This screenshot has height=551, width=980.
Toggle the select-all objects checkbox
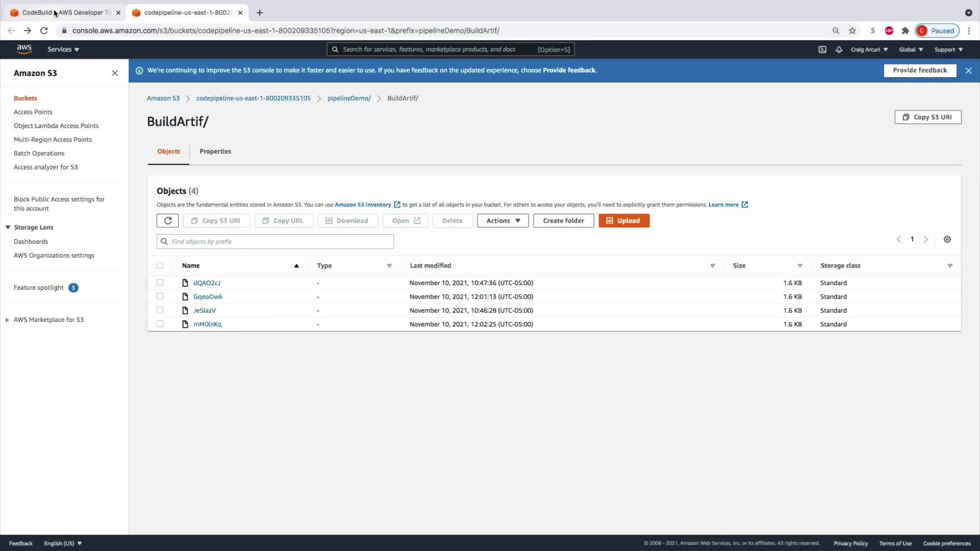[x=160, y=265]
